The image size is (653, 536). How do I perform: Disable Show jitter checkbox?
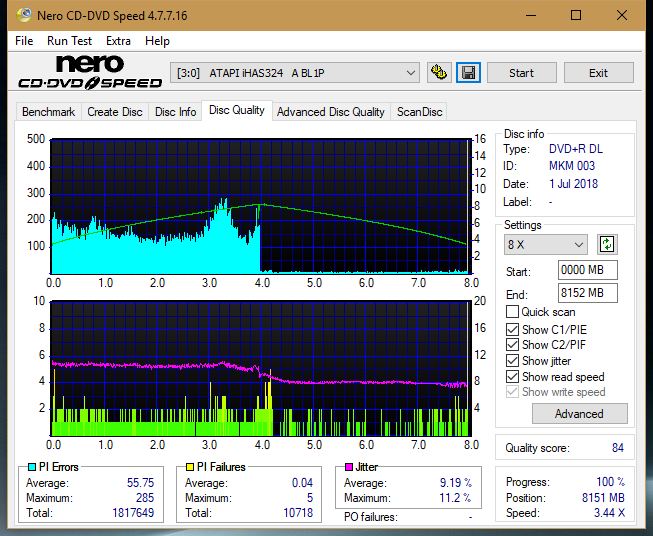pyautogui.click(x=512, y=361)
